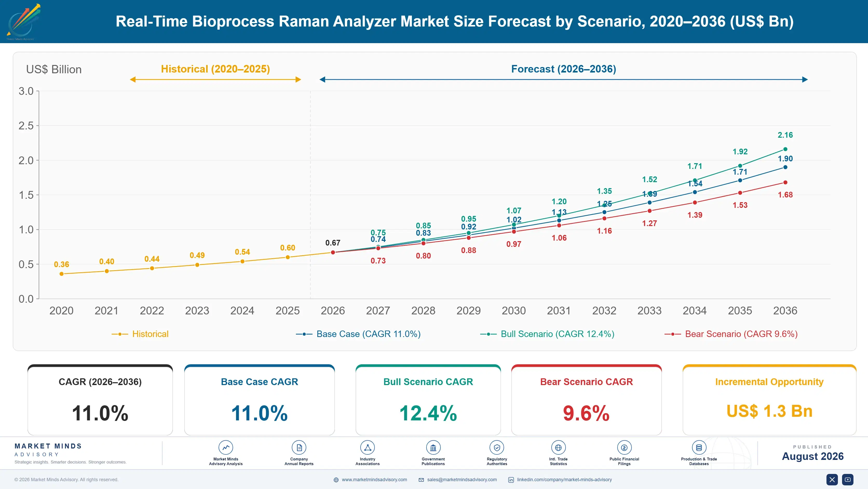Screen dimensions: 868x489
Task: Click the 2026 data point labeled 0.67
Action: (x=333, y=252)
